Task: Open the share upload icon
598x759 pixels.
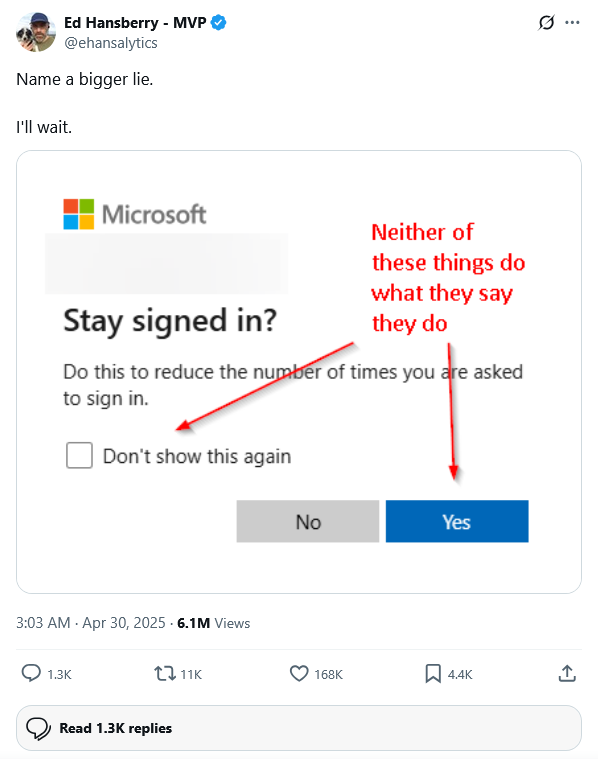Action: click(x=567, y=673)
